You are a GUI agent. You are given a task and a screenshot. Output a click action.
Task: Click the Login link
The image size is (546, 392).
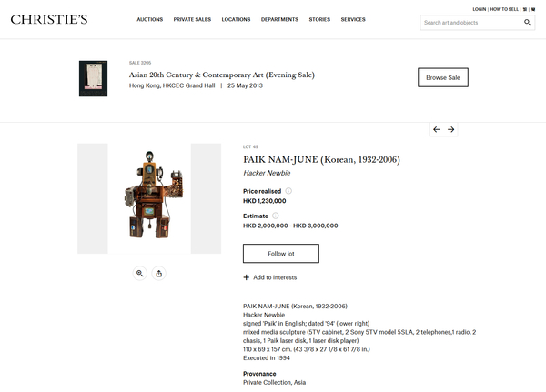pyautogui.click(x=480, y=9)
